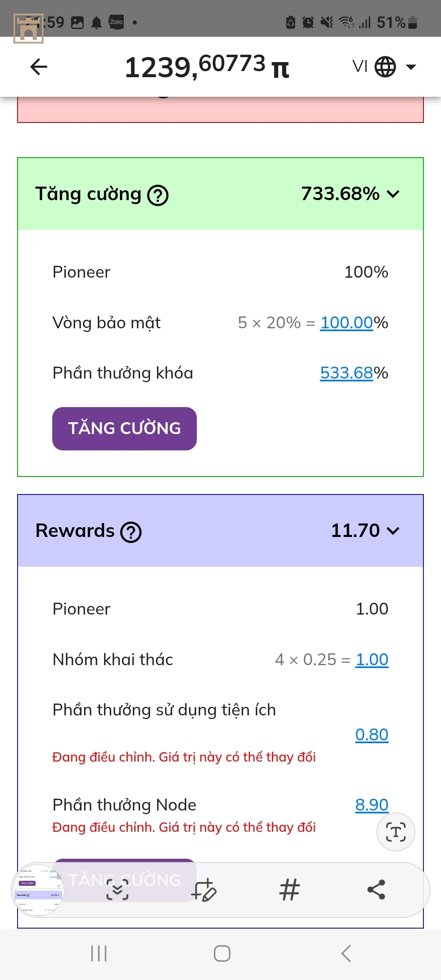
Task: Open the 0.80 utility reward link
Action: pos(372,735)
